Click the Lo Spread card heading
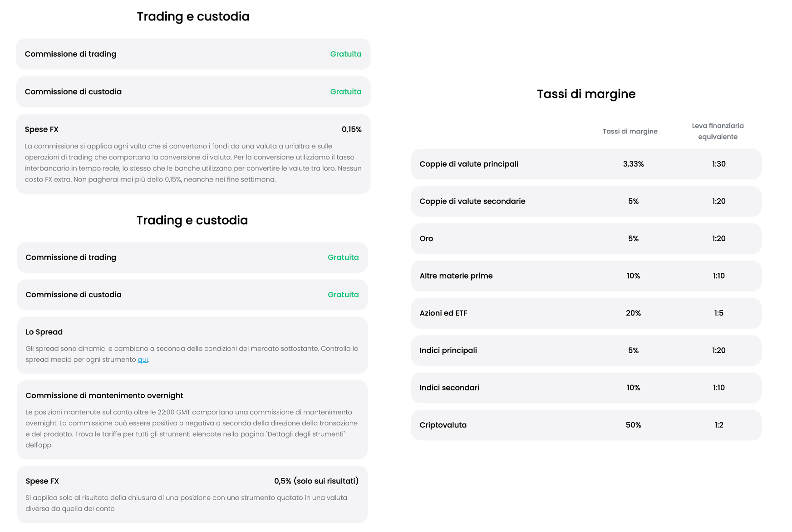The image size is (792, 532). click(x=44, y=332)
